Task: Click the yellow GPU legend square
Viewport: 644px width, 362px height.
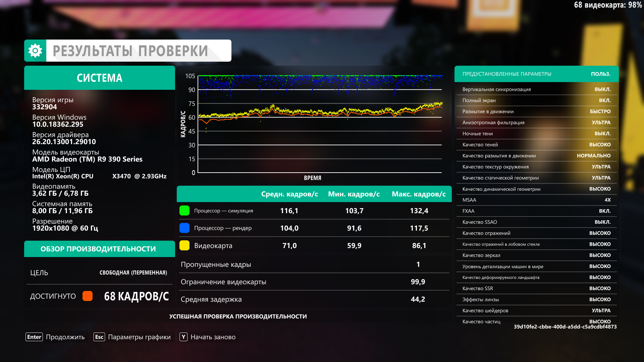Action: click(184, 245)
